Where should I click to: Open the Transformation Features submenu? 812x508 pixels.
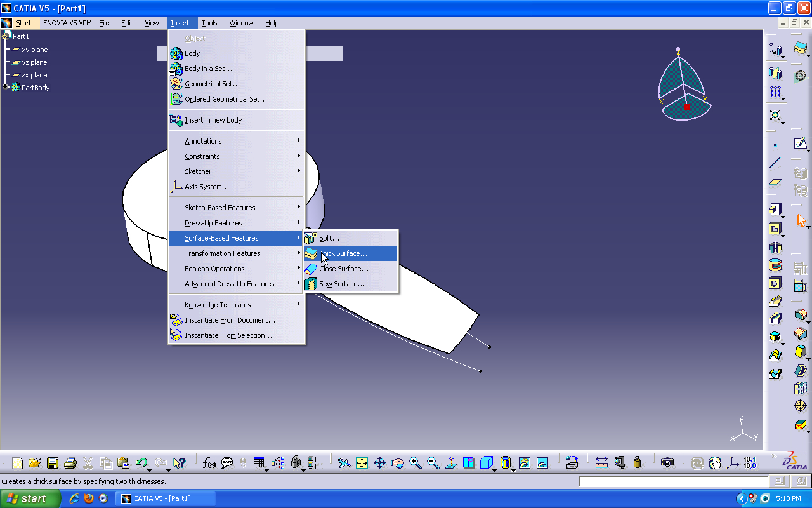click(x=236, y=253)
